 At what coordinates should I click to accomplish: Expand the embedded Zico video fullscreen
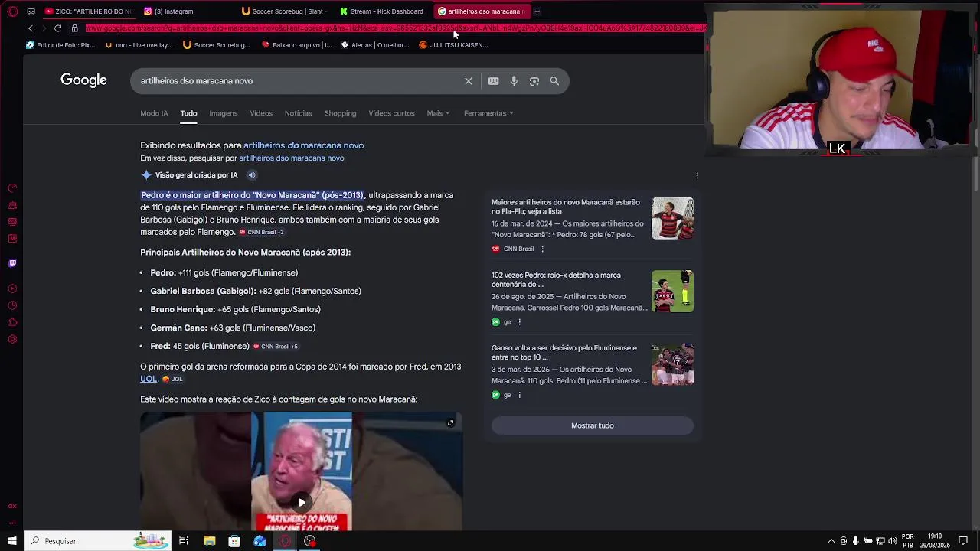point(450,423)
